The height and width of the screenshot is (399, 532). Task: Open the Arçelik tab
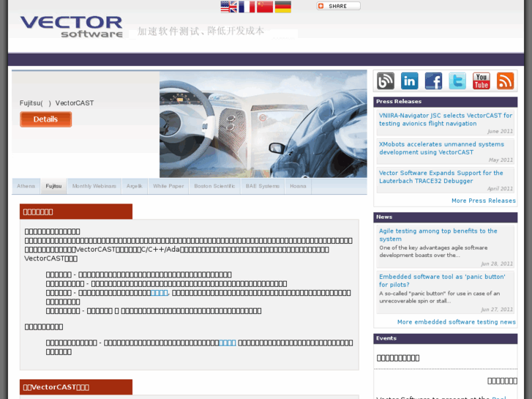pos(135,186)
